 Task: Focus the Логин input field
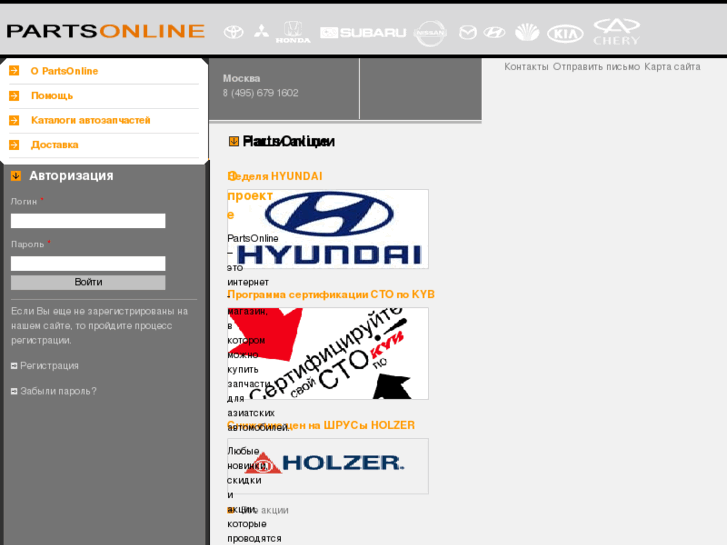click(x=88, y=221)
